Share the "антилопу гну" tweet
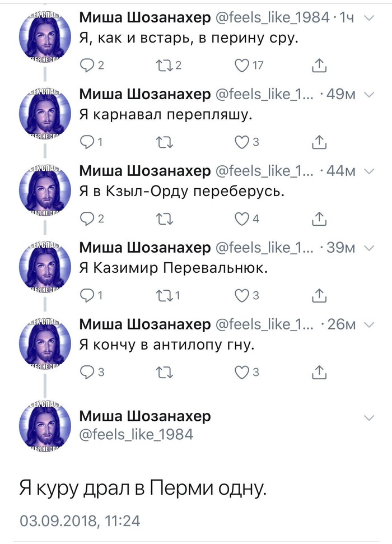 (x=318, y=371)
